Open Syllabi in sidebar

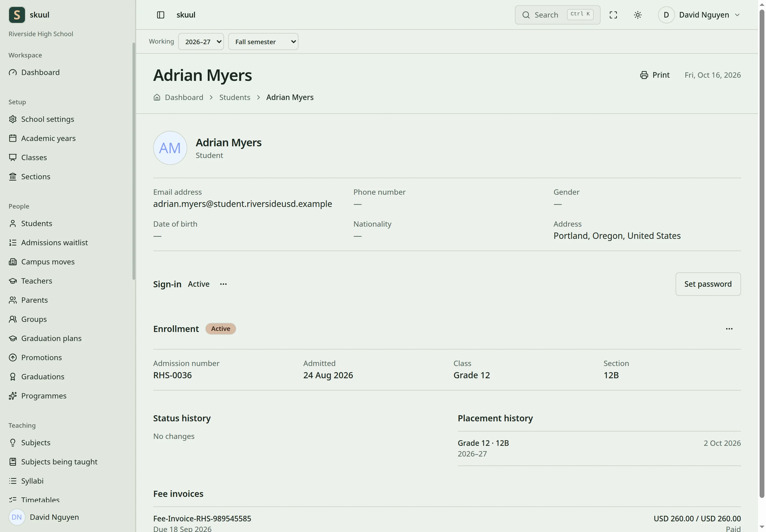point(26,481)
